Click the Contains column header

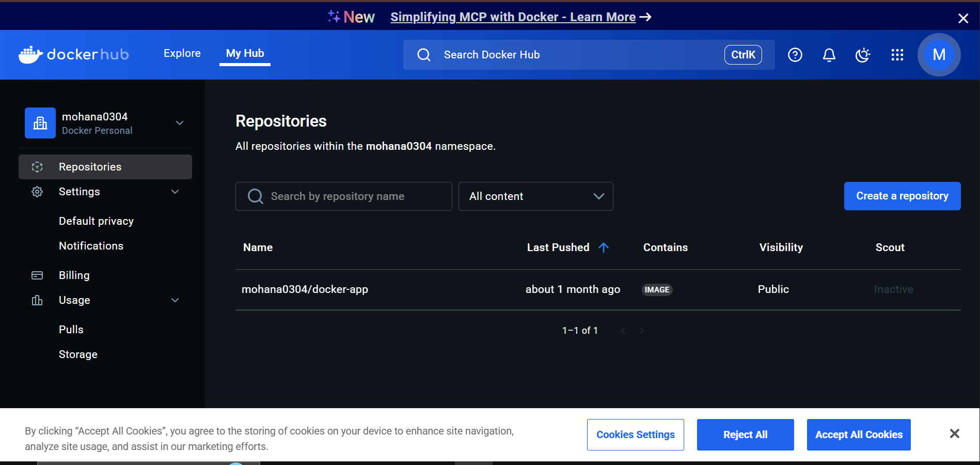(x=666, y=247)
